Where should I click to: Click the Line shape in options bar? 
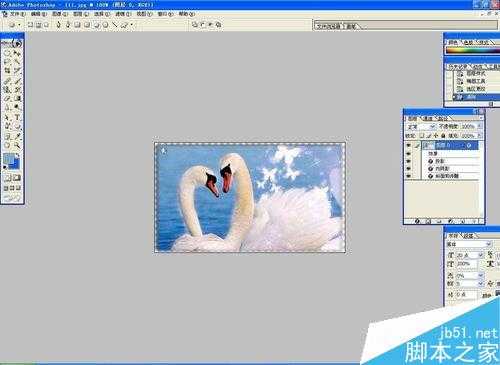click(115, 24)
